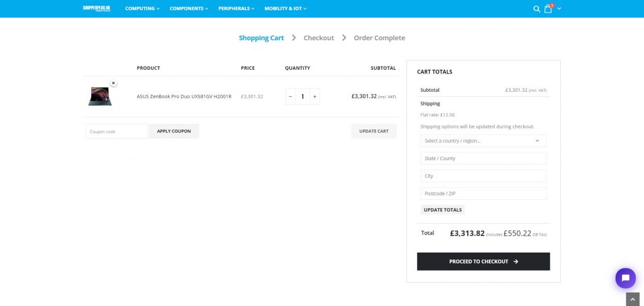Click the Update Totals button
The height and width of the screenshot is (306, 644).
click(442, 210)
